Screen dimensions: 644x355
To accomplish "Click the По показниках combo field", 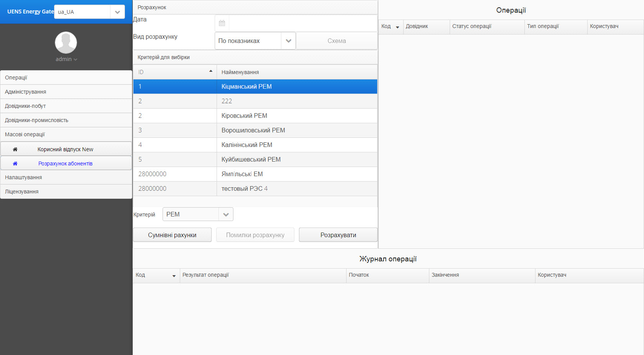I will pyautogui.click(x=248, y=41).
